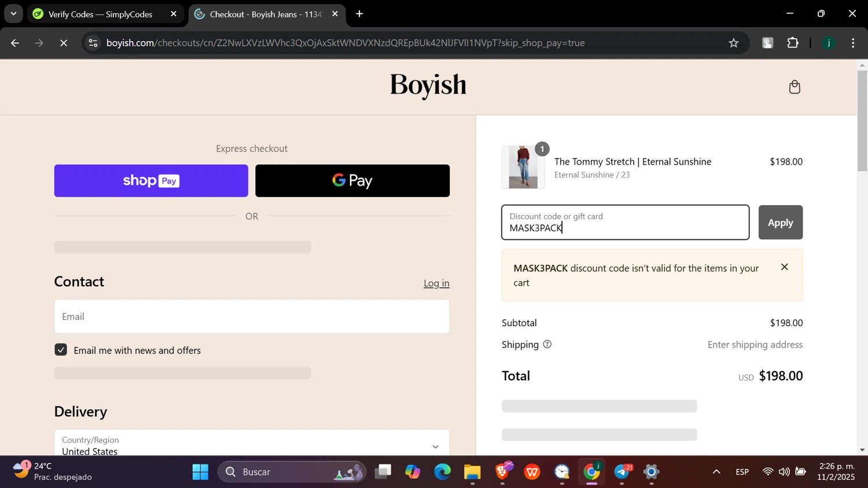Close the Verify Codes SimplyCodes tab
868x488 pixels.
(173, 14)
